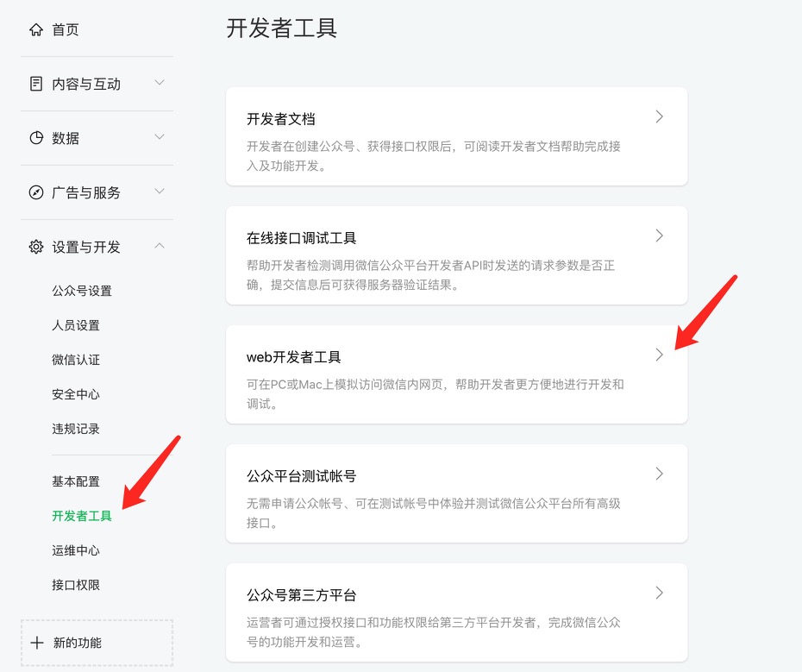Select 基本配置 menu item
The height and width of the screenshot is (672, 802).
[x=76, y=481]
